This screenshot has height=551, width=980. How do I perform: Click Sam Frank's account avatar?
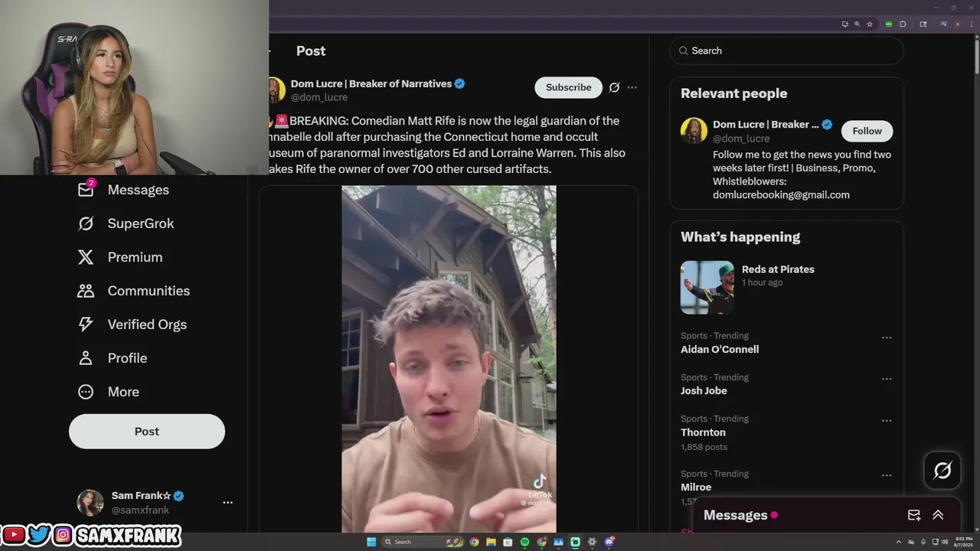90,503
